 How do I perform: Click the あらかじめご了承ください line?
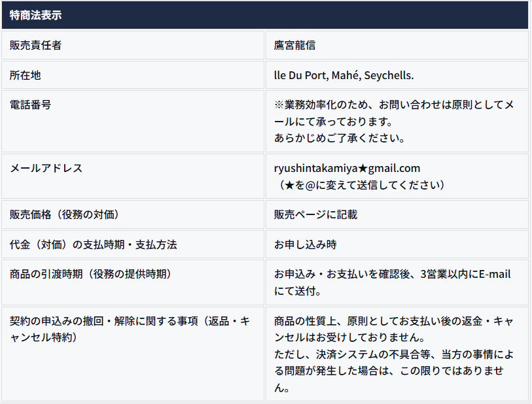click(340, 138)
